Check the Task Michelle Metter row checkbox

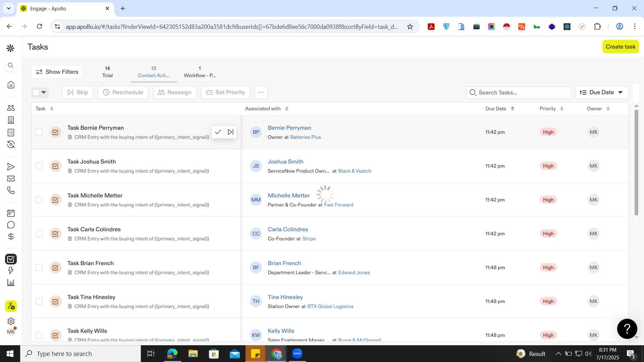tap(39, 200)
